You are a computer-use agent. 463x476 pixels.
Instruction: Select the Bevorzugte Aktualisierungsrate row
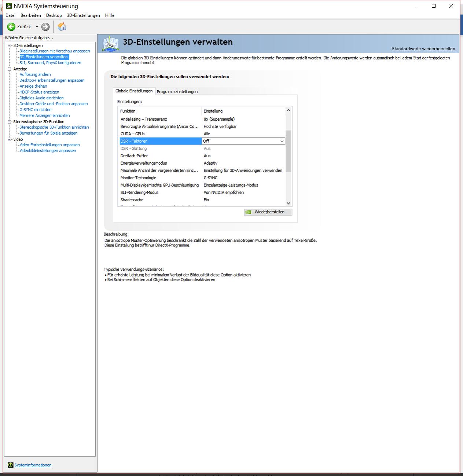(x=202, y=127)
